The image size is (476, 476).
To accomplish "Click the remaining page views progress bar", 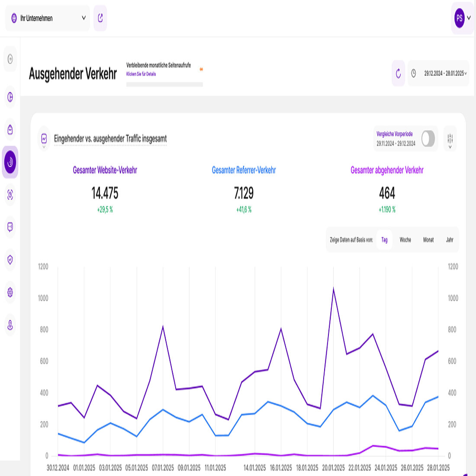I will (164, 84).
